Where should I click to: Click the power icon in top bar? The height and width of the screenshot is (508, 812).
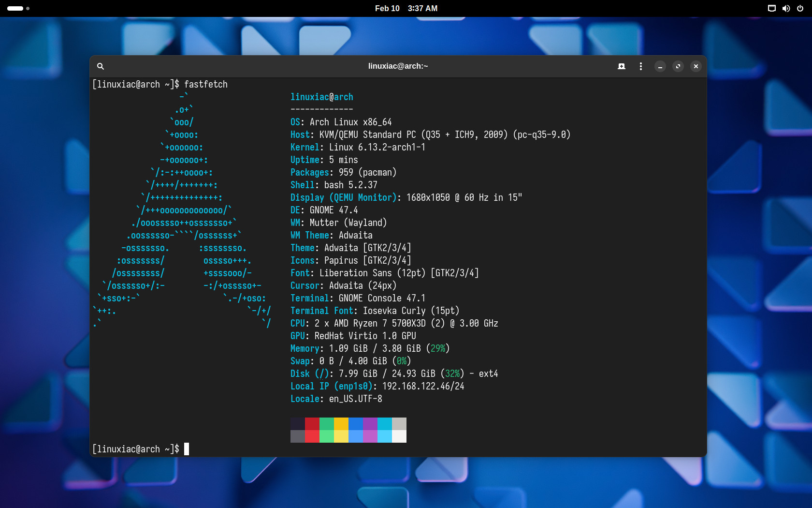[x=800, y=8]
